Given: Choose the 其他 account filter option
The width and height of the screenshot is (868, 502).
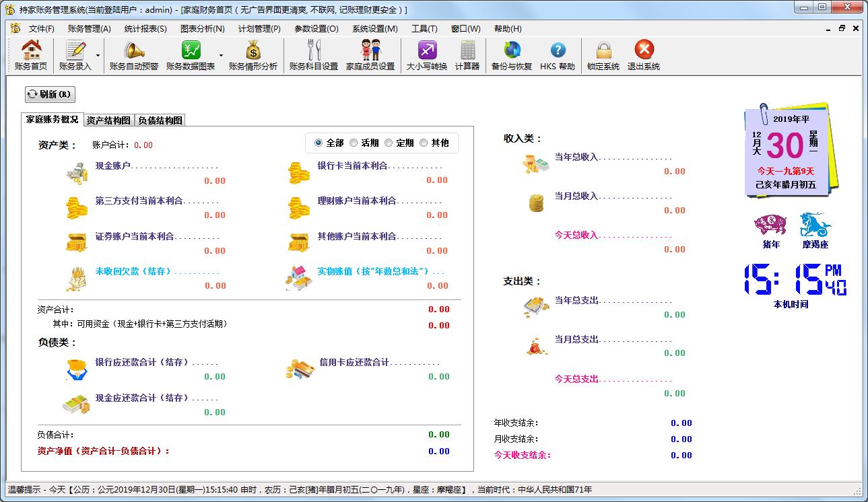Looking at the screenshot, I should point(423,143).
